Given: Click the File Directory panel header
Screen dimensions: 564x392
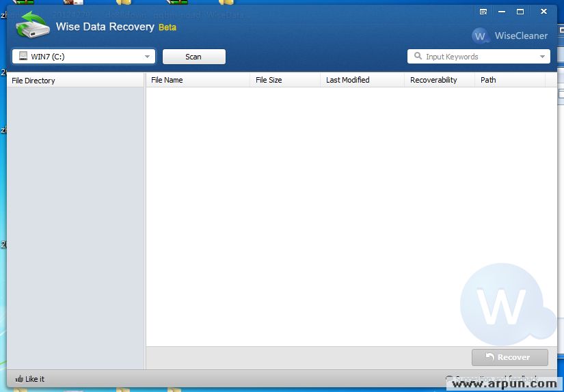Looking at the screenshot, I should point(75,81).
